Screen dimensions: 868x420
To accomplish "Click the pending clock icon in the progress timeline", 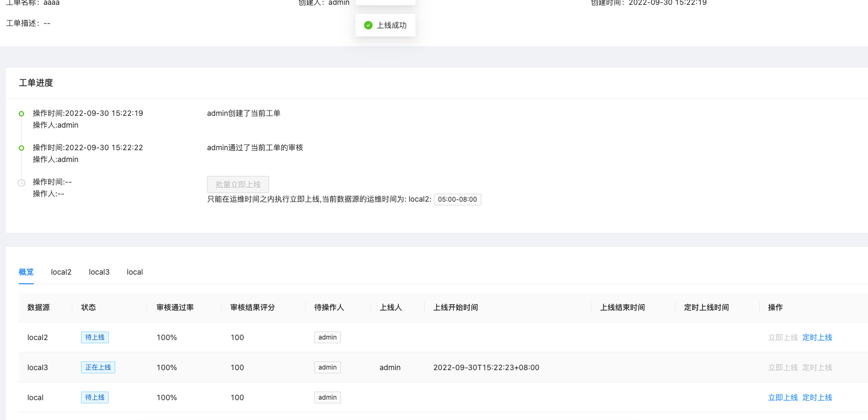I will [21, 183].
